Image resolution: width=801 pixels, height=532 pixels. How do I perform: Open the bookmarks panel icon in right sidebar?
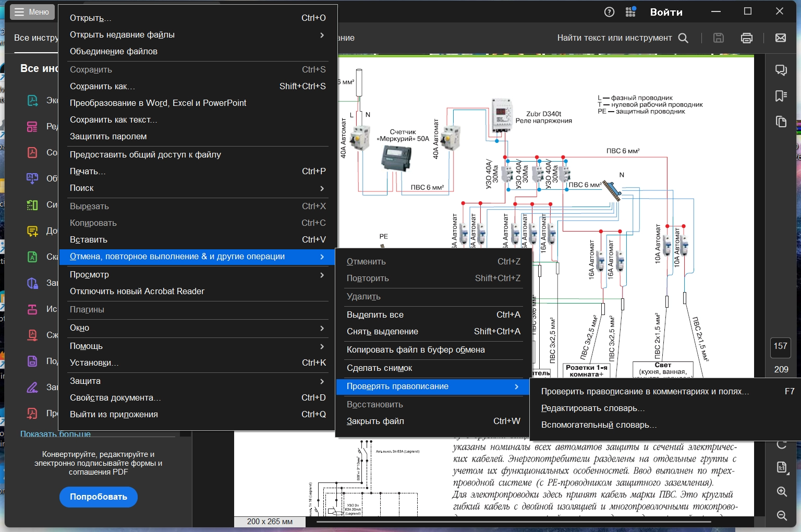click(x=781, y=95)
